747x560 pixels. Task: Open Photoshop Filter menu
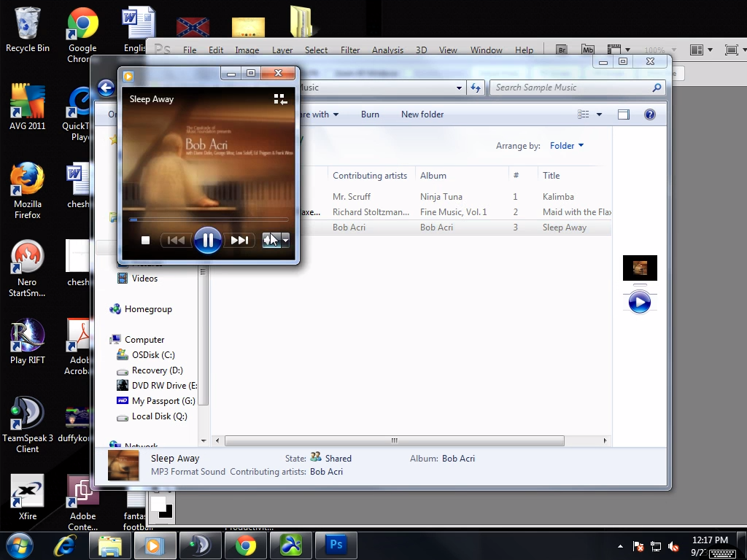pyautogui.click(x=350, y=50)
